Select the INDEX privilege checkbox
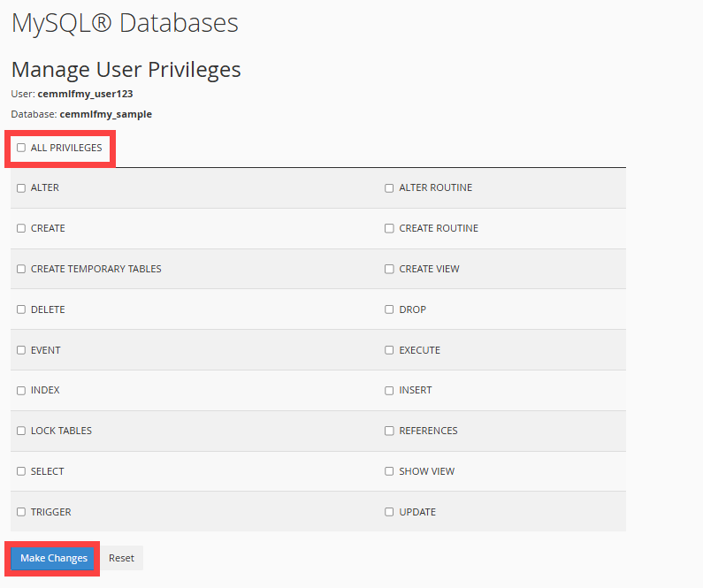This screenshot has height=588, width=703. pos(21,390)
